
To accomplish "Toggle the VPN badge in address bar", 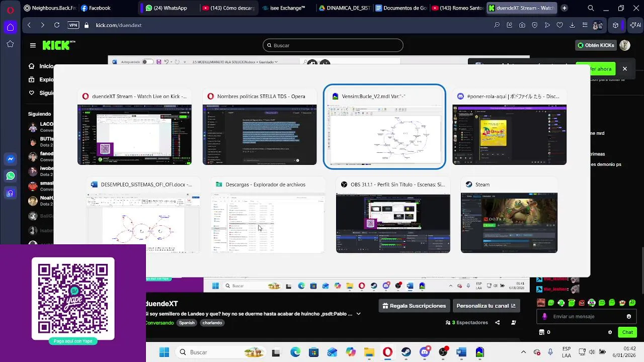I will tap(73, 25).
